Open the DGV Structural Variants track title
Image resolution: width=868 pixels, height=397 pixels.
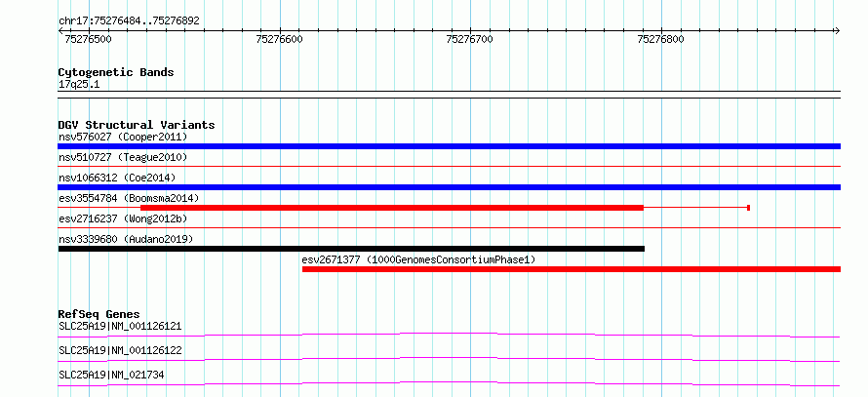137,125
